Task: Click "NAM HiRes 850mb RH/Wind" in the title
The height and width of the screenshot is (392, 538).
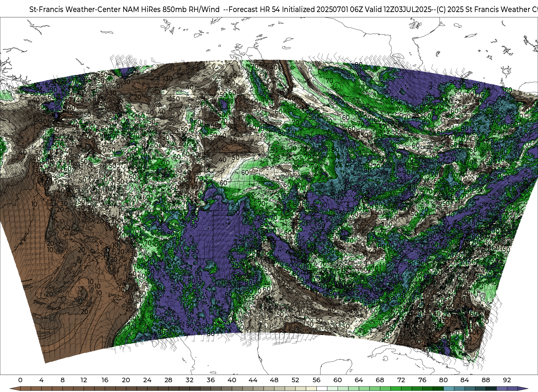Action: point(171,10)
